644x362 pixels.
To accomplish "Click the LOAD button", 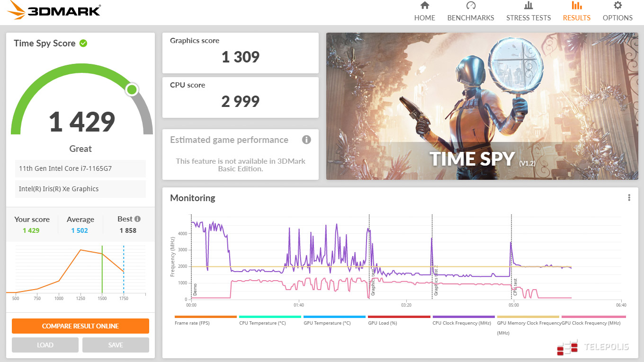I will point(45,345).
